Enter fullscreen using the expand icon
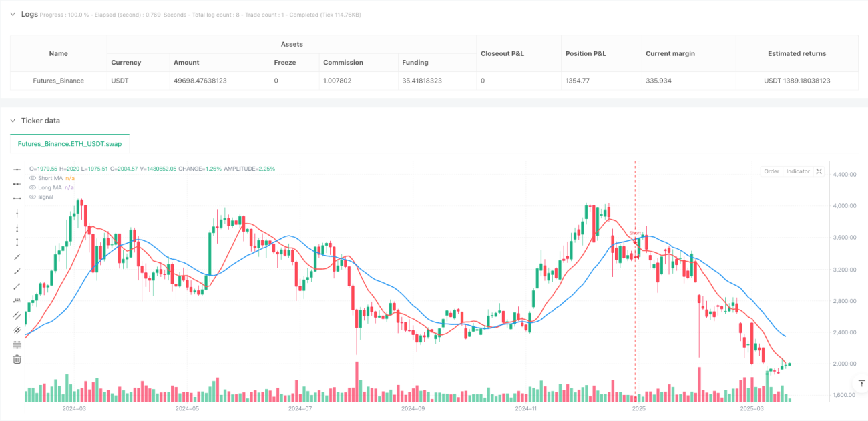868x421 pixels. (x=819, y=171)
